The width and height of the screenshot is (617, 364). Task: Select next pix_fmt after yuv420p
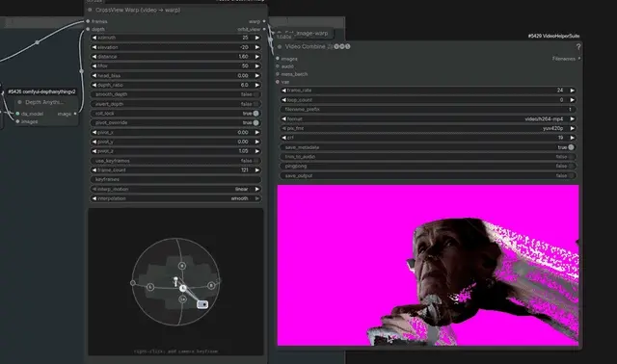pyautogui.click(x=572, y=128)
